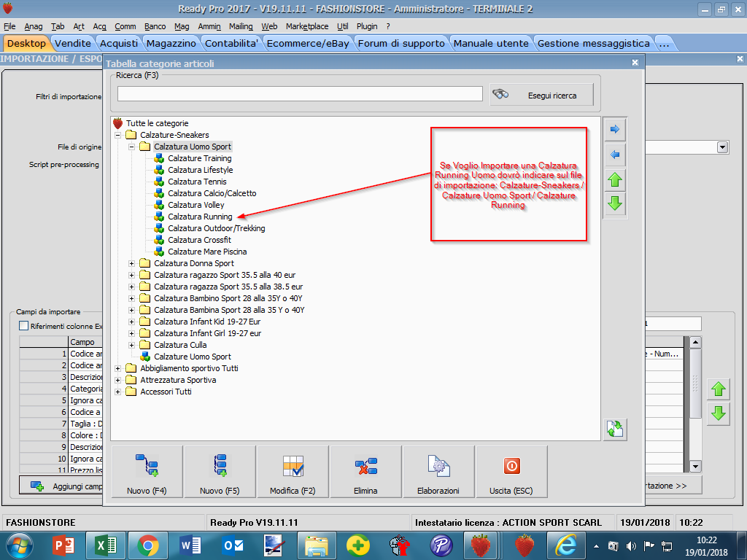Image resolution: width=747 pixels, height=560 pixels.
Task: Close the Tabella categorie articoli dialog
Action: (635, 63)
